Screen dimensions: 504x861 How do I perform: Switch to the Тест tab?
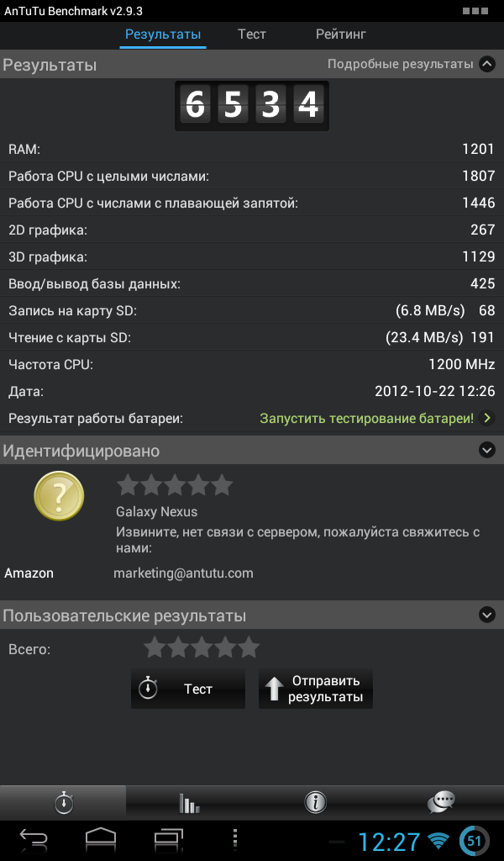(252, 34)
